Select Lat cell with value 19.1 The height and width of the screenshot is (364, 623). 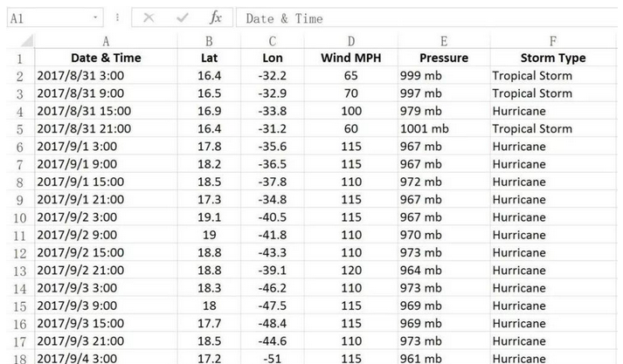[x=209, y=217]
